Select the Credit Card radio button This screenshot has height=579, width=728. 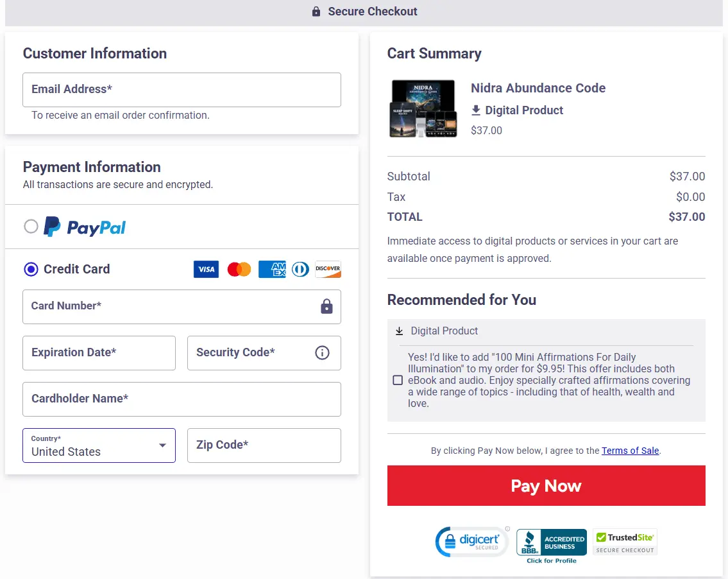click(31, 269)
